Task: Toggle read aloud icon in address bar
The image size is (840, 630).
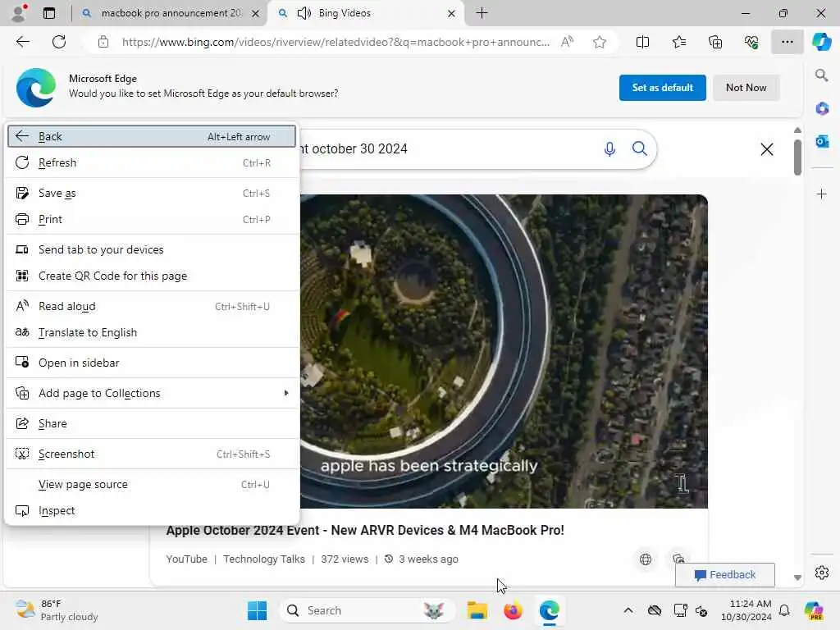Action: click(567, 42)
